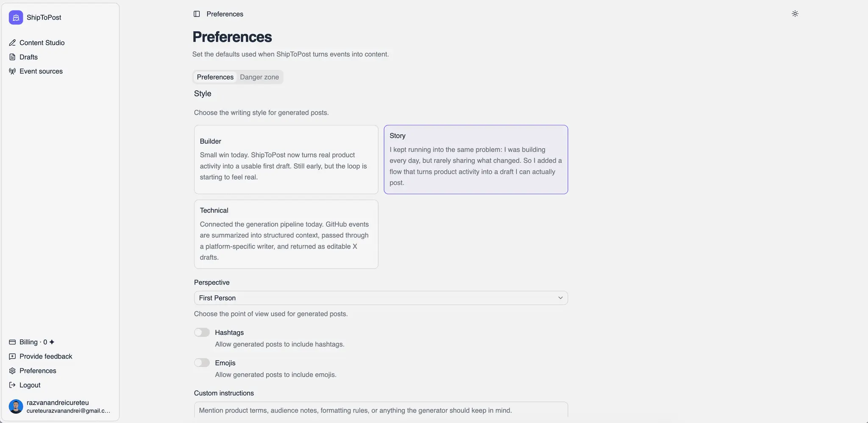The width and height of the screenshot is (868, 423).
Task: Focus the Custom instructions text field
Action: [x=381, y=410]
